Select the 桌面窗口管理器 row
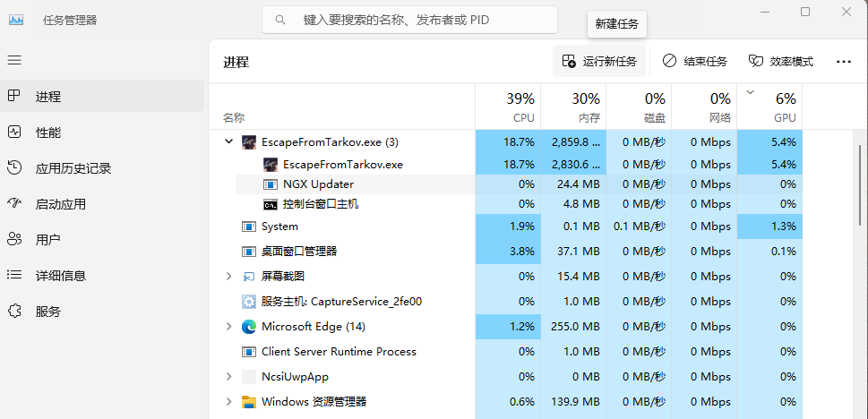This screenshot has height=419, width=868. point(505,252)
